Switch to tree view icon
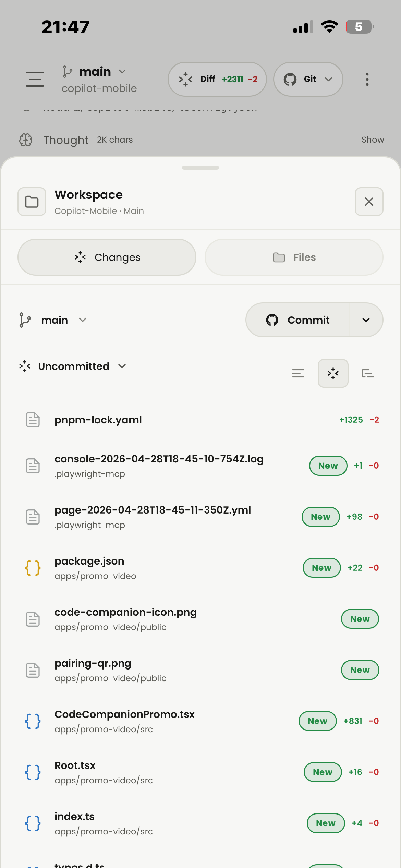The height and width of the screenshot is (868, 401). (x=368, y=373)
